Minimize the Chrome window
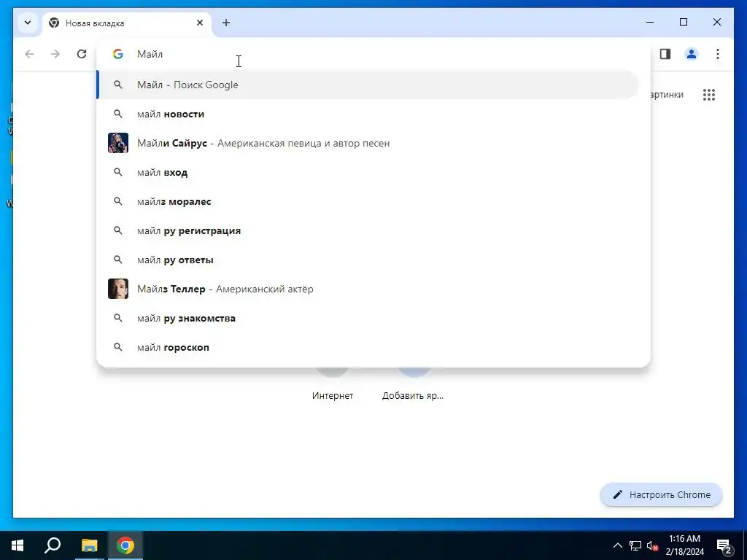The height and width of the screenshot is (560, 747). tap(650, 22)
